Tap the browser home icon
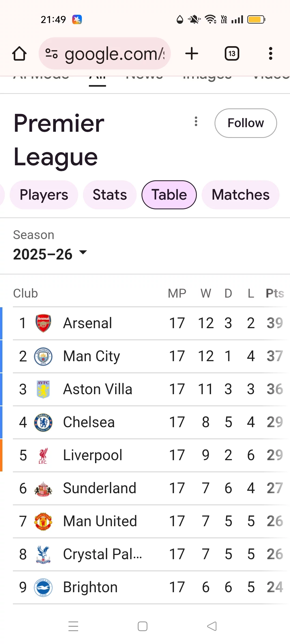This screenshot has height=644, width=290. [x=19, y=54]
